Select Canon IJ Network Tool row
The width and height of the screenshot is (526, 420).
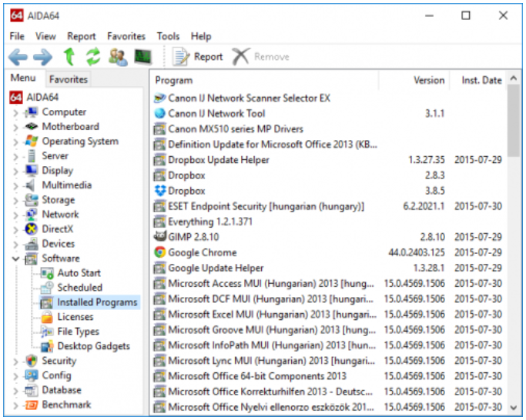328,113
